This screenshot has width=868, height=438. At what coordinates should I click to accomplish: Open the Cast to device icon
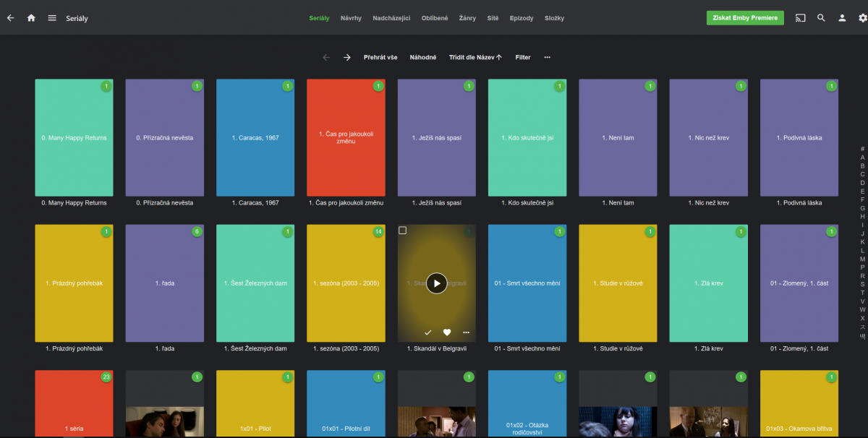pos(800,18)
